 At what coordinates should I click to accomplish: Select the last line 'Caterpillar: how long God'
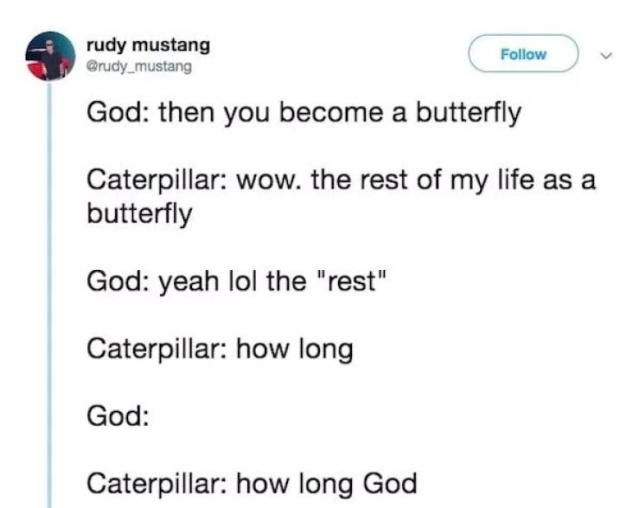point(251,484)
